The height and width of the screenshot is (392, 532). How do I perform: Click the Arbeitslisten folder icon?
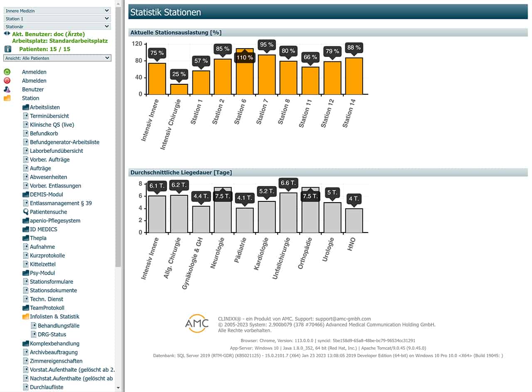click(x=26, y=107)
